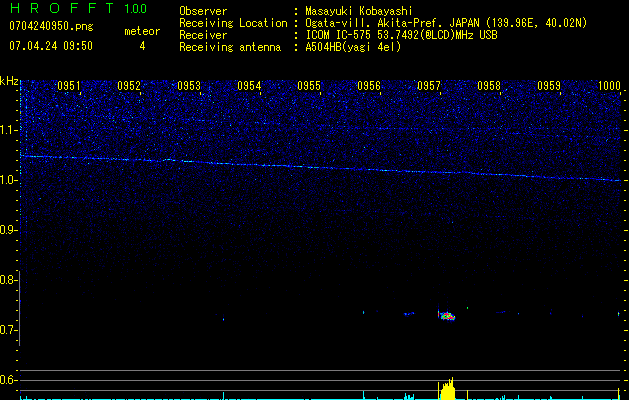This screenshot has width=629, height=400.
Task: Click the Receiving Location label
Action: coord(233,23)
